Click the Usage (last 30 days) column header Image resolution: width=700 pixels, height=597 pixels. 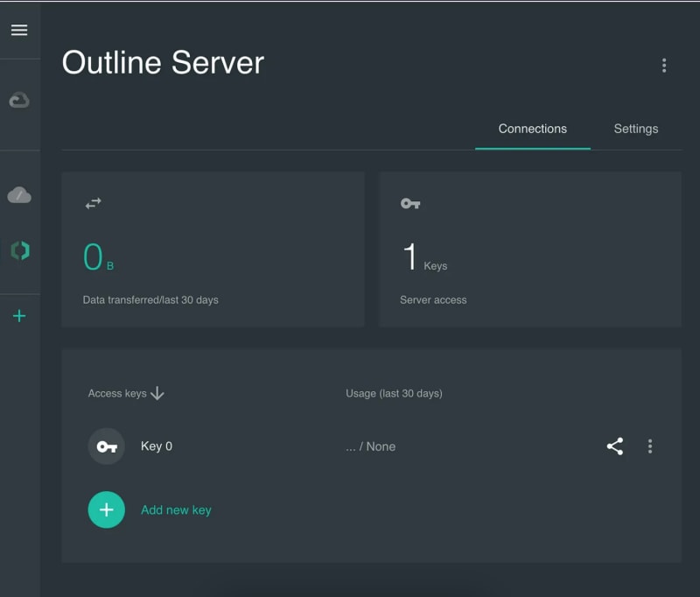(395, 393)
